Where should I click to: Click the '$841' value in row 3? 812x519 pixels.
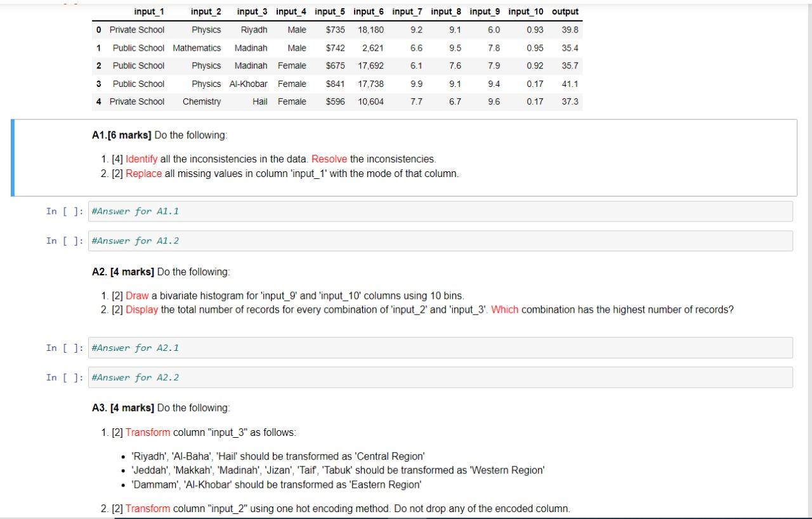(x=333, y=84)
